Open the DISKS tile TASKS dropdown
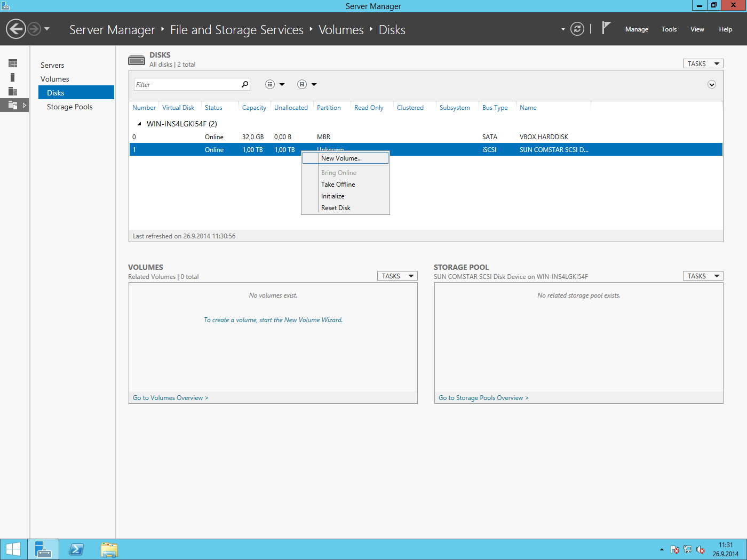This screenshot has width=747, height=560. [x=703, y=63]
